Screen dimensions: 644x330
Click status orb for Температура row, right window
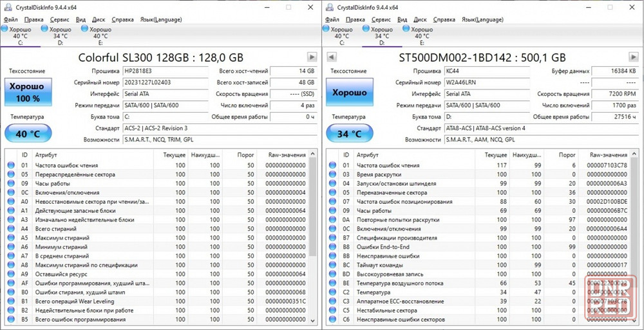click(333, 292)
